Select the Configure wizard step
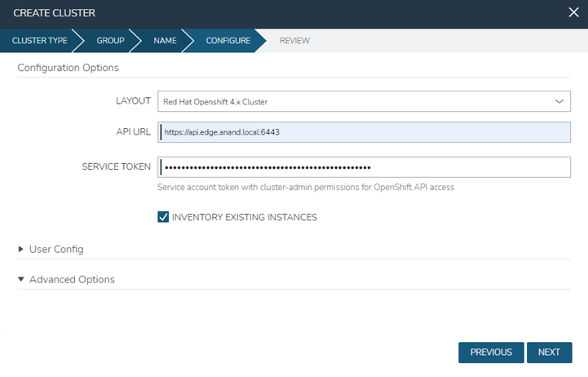Image resolution: width=588 pixels, height=377 pixels. coord(228,41)
